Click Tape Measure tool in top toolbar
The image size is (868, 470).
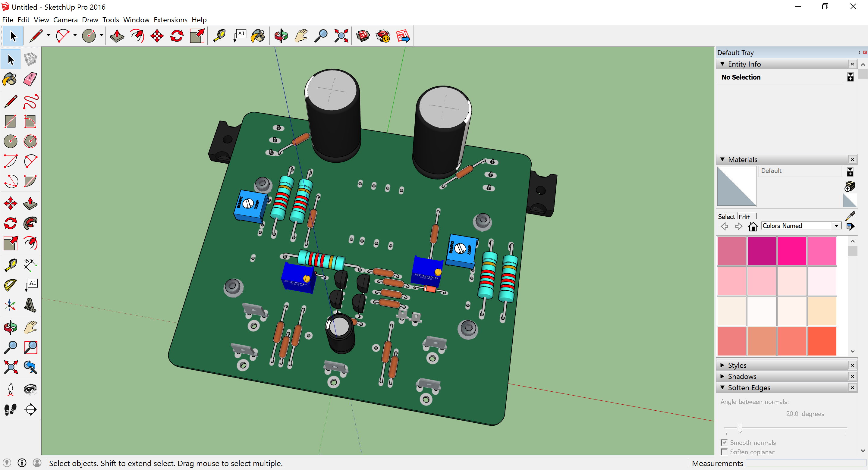(x=219, y=36)
